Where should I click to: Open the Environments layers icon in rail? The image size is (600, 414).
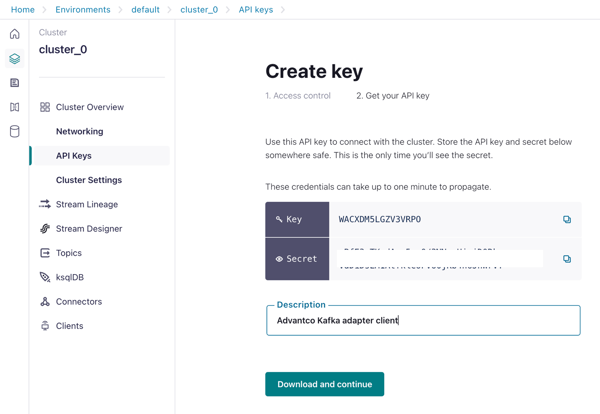click(15, 59)
